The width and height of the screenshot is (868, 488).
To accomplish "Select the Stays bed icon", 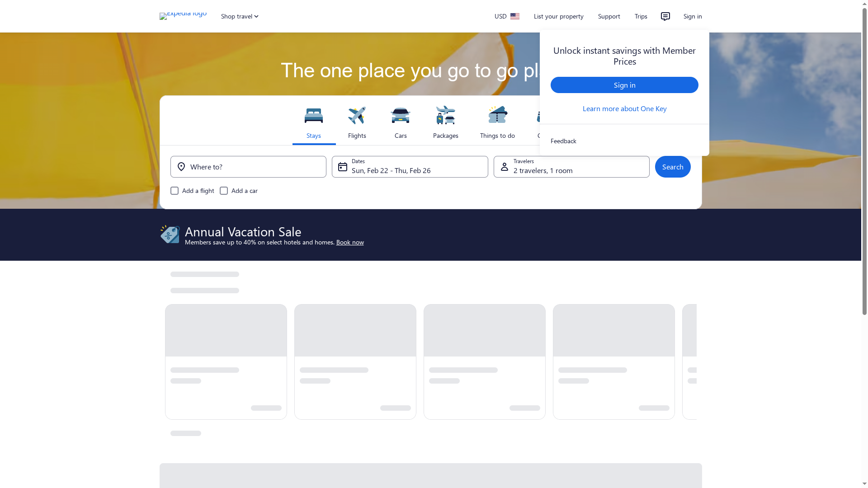I will tap(314, 115).
